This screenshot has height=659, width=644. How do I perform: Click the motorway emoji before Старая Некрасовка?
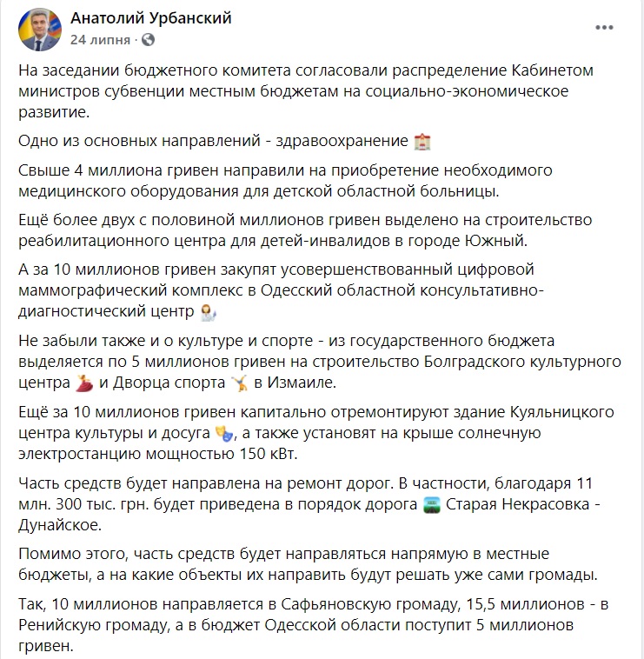(x=431, y=505)
